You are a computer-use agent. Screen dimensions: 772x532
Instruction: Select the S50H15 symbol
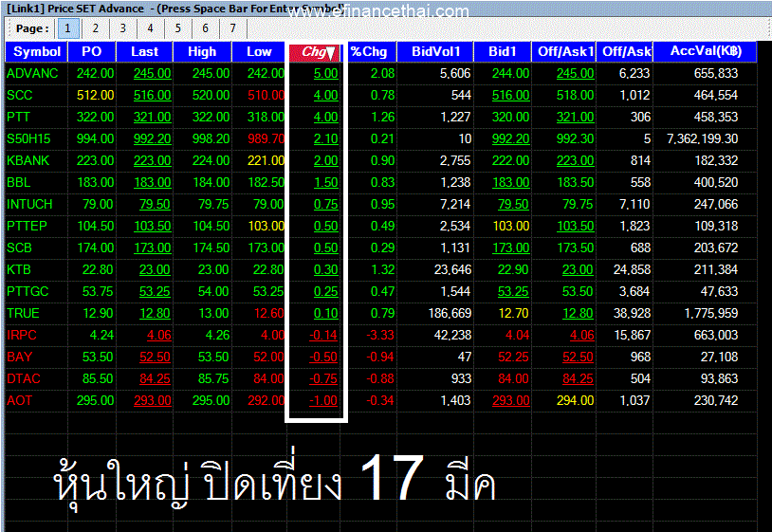(x=28, y=138)
